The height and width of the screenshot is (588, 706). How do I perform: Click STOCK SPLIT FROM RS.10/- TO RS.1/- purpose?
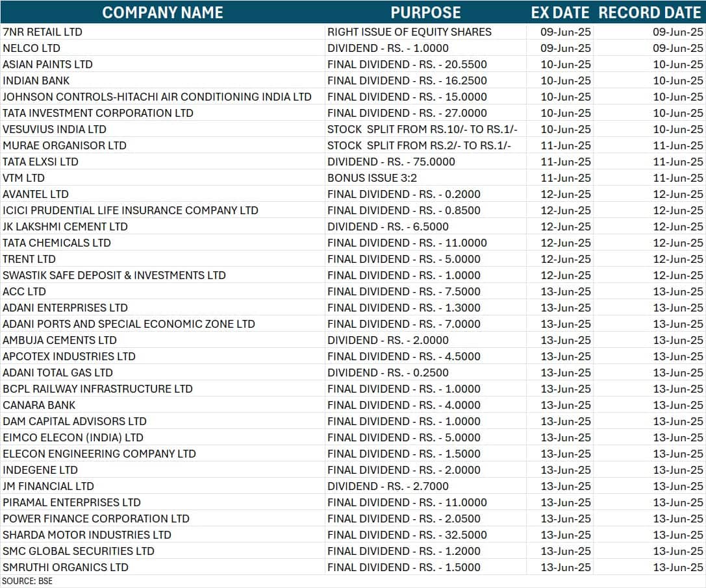click(x=422, y=129)
